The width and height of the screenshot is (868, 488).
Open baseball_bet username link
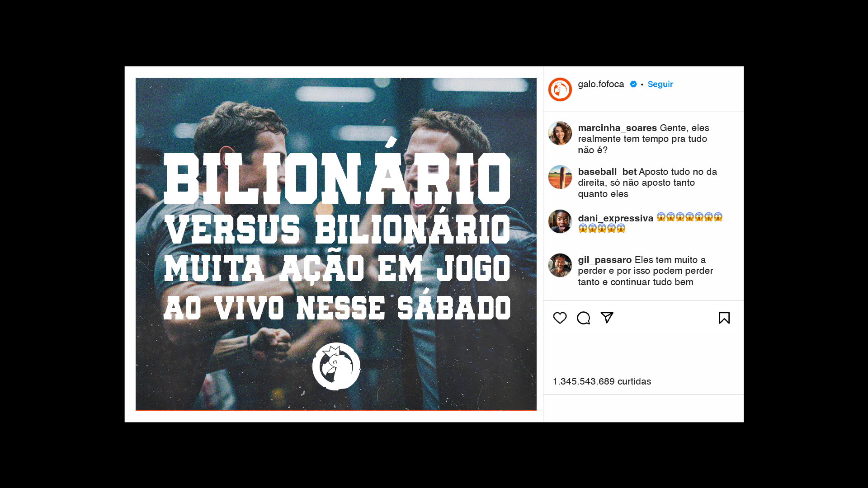pos(607,172)
